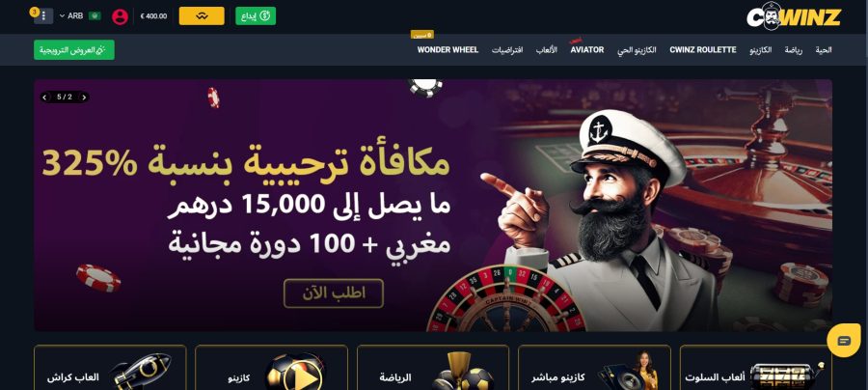
Task: Open the ألعاب السلوت slots category card
Action: coord(755,367)
